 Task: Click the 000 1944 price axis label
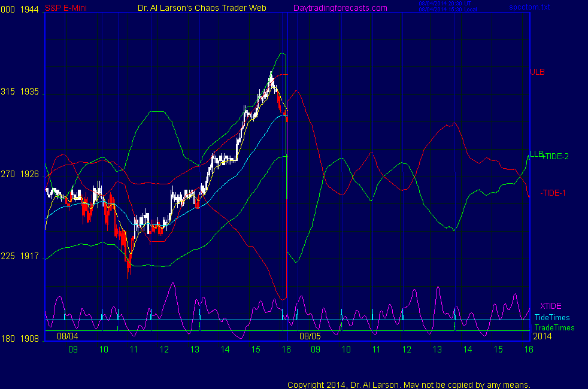[20, 10]
